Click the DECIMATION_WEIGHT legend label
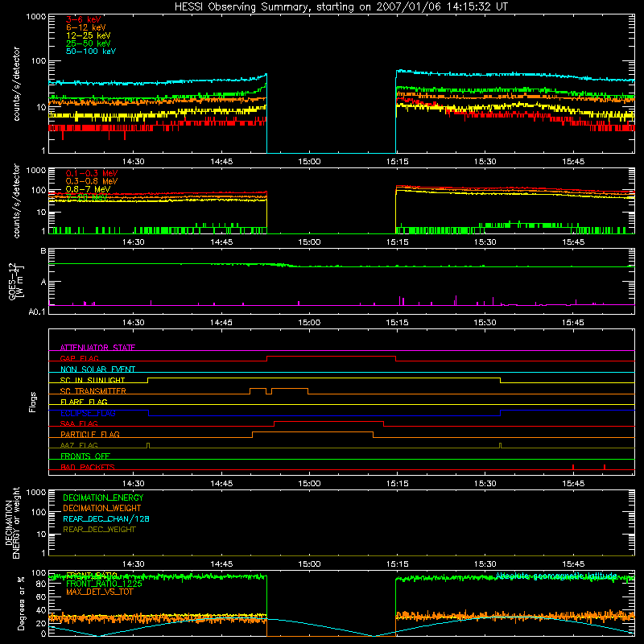The height and width of the screenshot is (644, 644). 102,508
